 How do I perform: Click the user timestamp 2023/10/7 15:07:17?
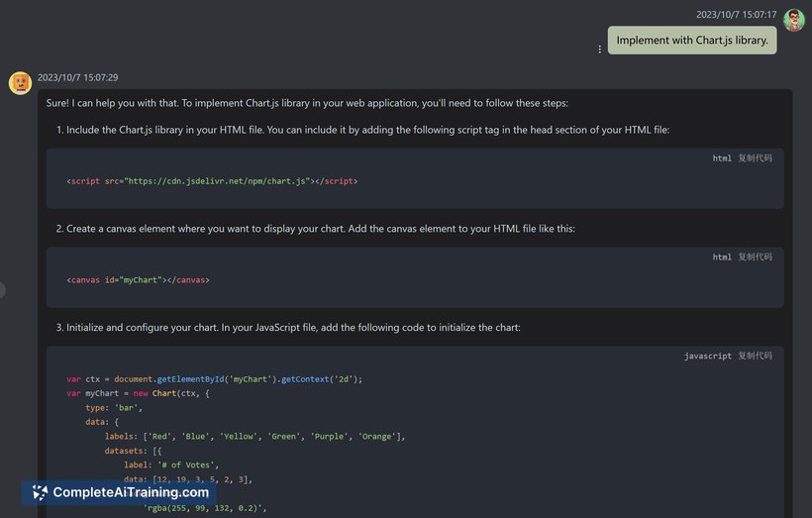point(736,15)
